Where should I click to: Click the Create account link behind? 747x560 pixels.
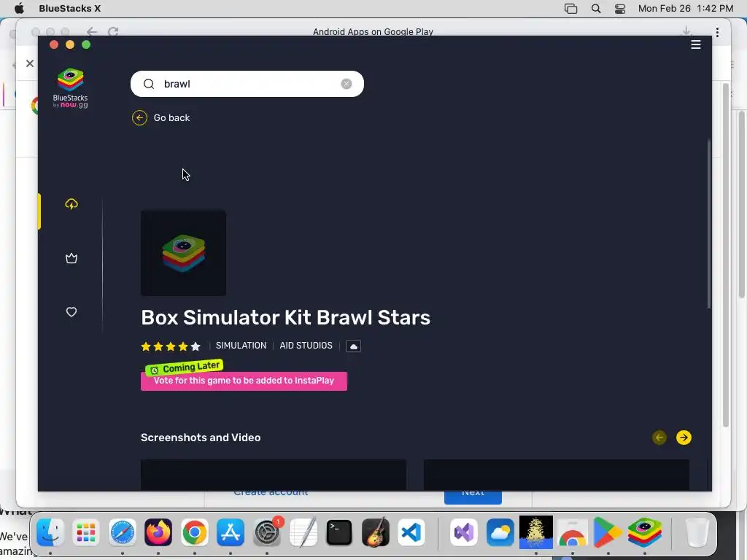coord(271,494)
